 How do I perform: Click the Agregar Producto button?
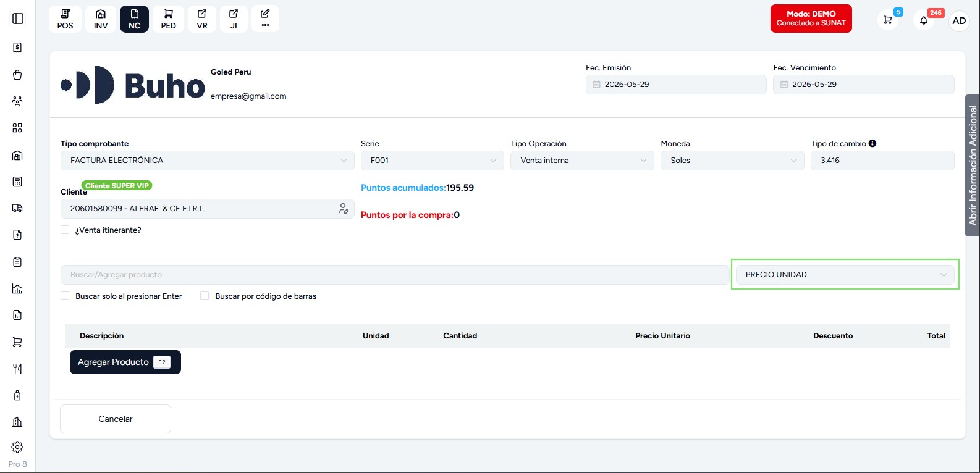pos(125,362)
